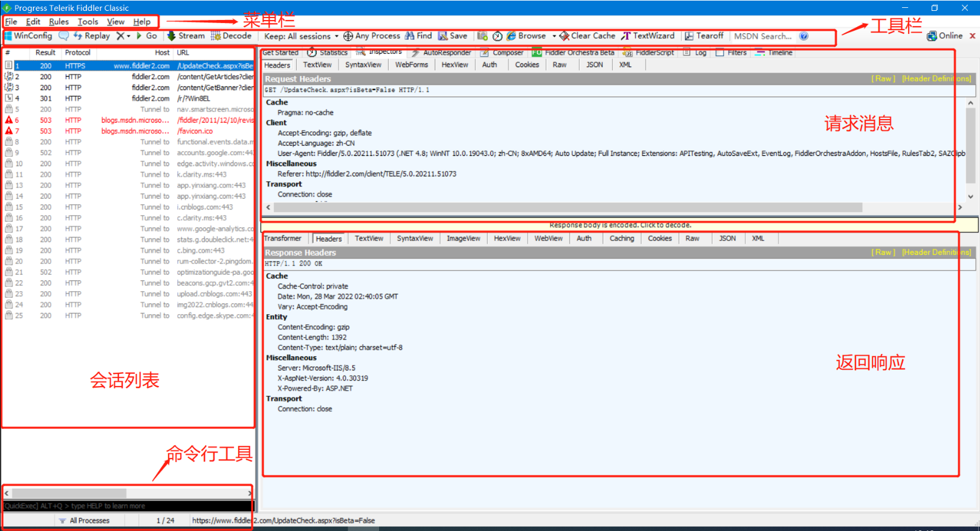Open the Edit menu
The height and width of the screenshot is (531, 980).
[x=33, y=22]
